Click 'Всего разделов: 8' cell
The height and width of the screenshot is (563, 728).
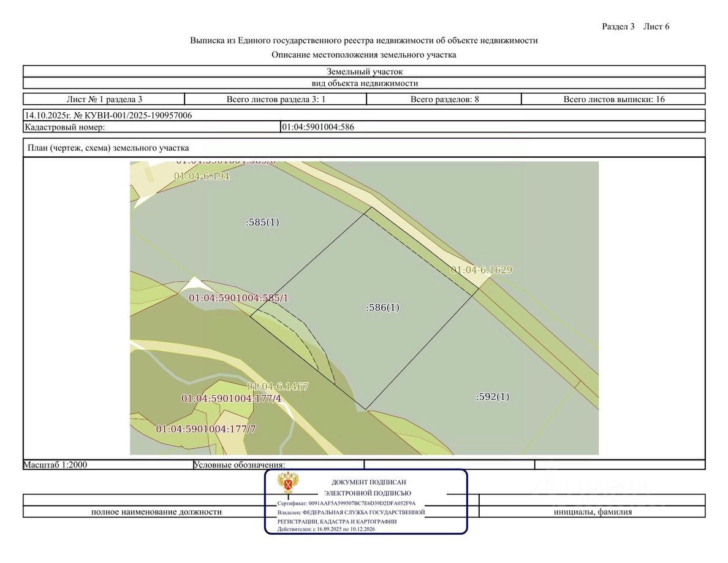click(x=444, y=99)
